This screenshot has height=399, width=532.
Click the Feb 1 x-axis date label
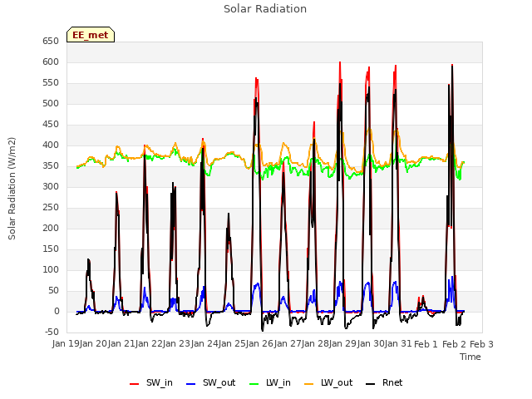426,344
